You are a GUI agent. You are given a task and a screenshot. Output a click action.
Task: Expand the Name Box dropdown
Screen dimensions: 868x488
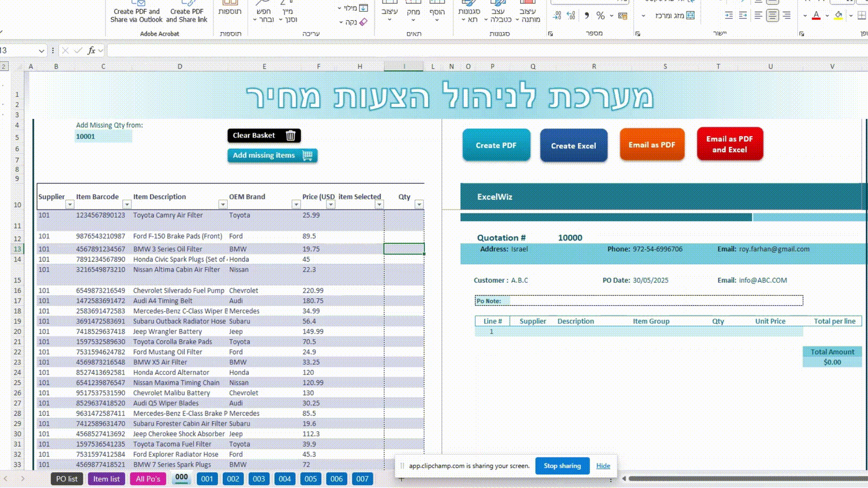pos(41,50)
